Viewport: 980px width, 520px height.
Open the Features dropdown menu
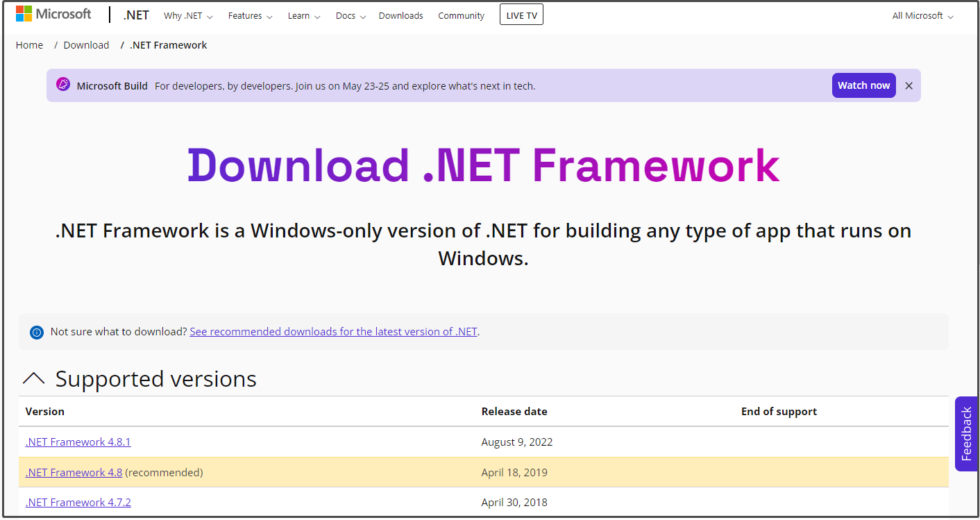tap(251, 15)
